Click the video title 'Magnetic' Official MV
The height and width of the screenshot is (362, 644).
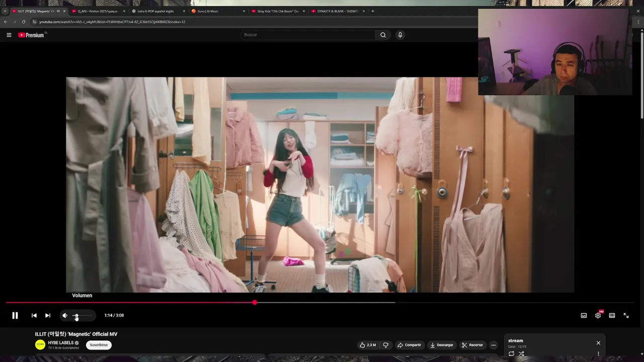(x=76, y=334)
